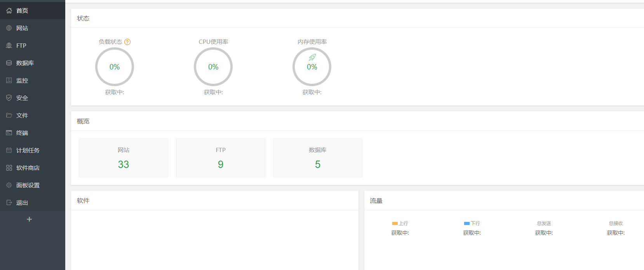This screenshot has width=644, height=270.
Task: Select 监控 in the sidebar
Action: (33, 80)
